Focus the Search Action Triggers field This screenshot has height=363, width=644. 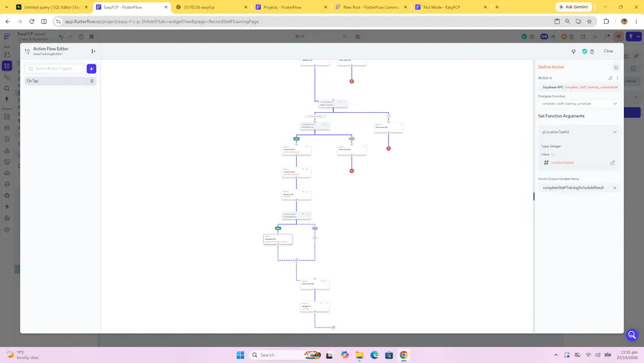coord(55,68)
